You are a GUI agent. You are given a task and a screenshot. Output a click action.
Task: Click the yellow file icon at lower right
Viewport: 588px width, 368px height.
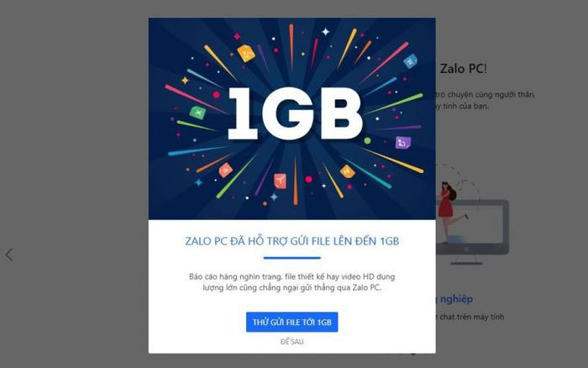tap(347, 171)
